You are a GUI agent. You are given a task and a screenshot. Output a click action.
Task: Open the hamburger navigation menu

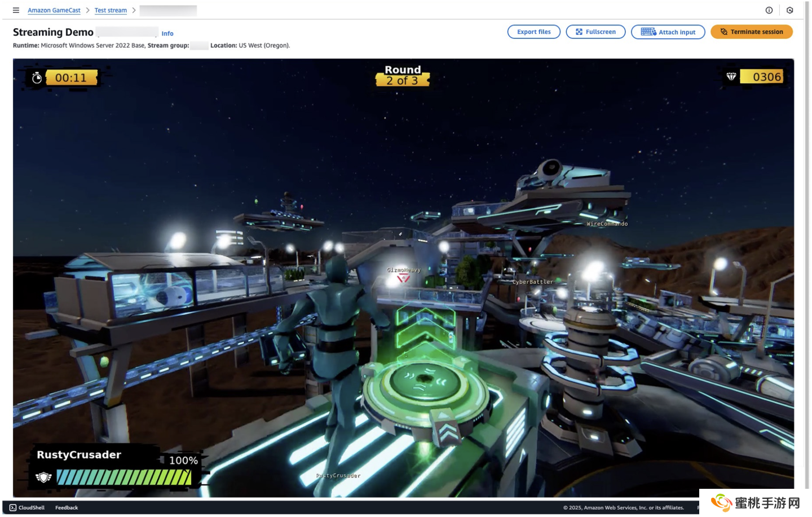tap(16, 10)
